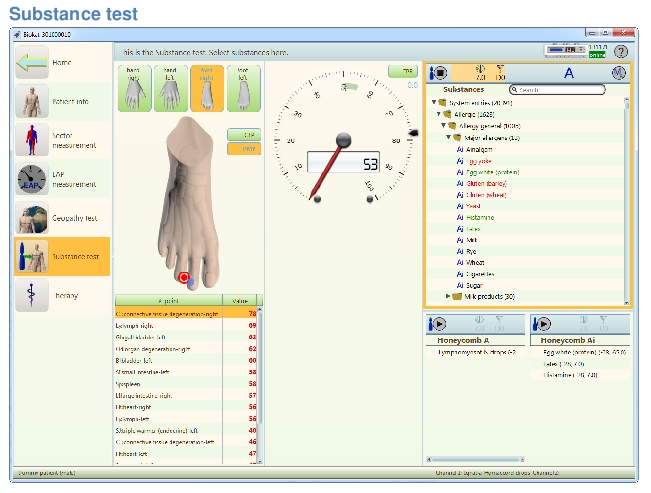
Task: Collapse the Allergy general tree node
Action: tap(445, 126)
